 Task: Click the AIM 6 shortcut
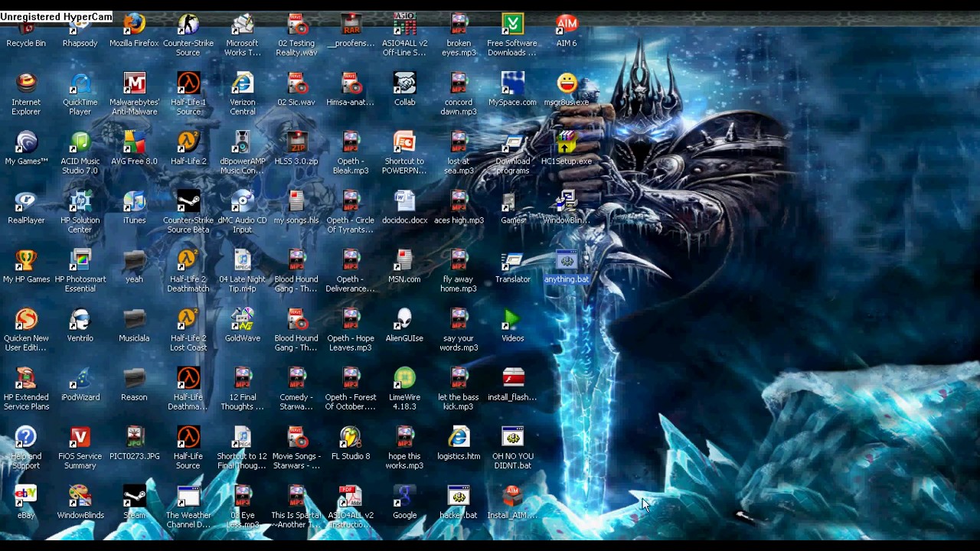[x=567, y=31]
